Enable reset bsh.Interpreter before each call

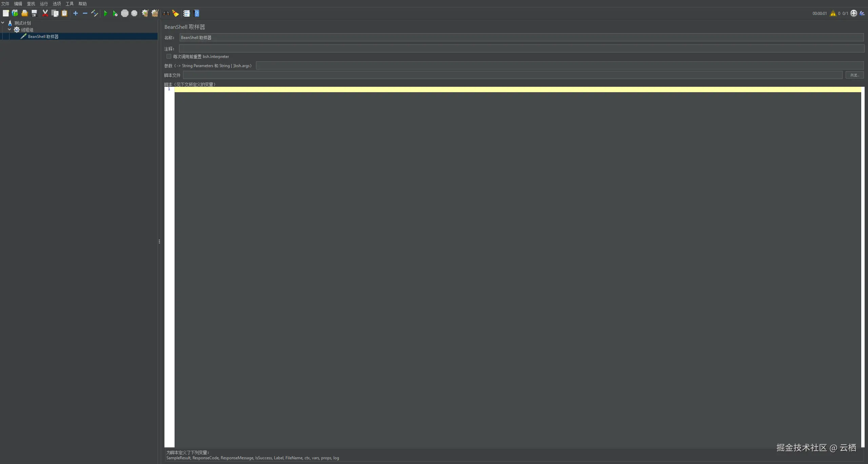tap(169, 57)
